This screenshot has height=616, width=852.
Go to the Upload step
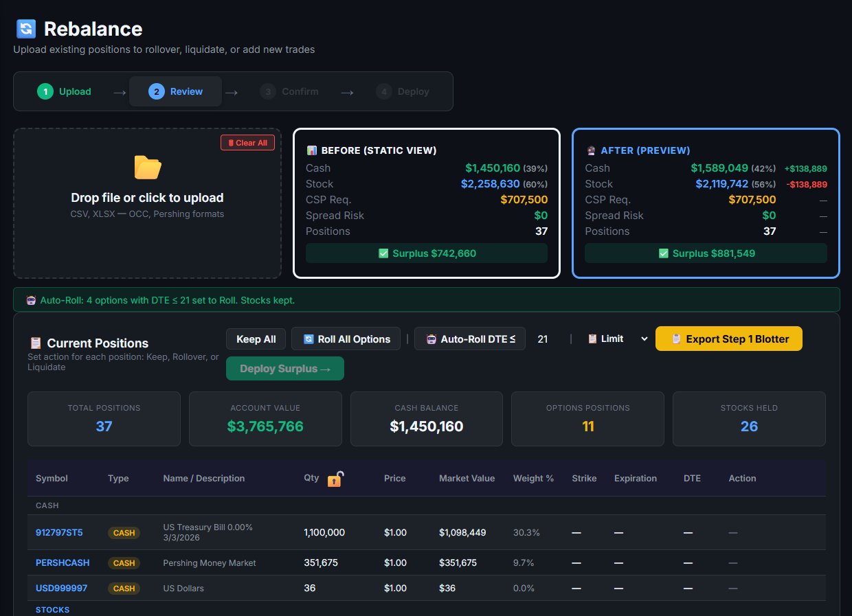click(65, 91)
